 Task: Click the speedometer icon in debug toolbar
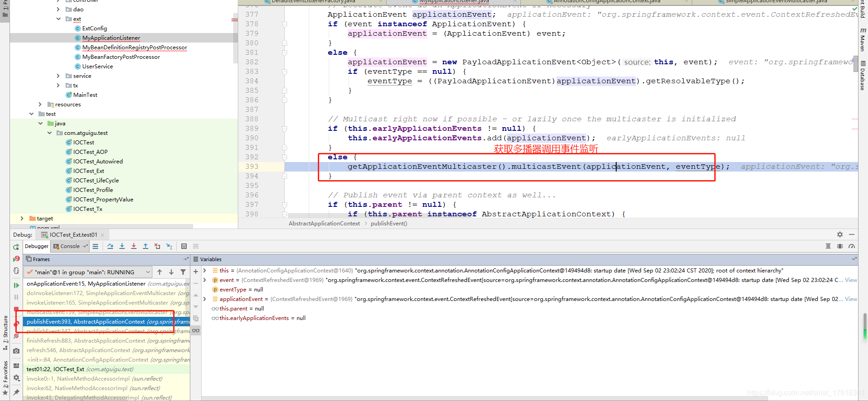(852, 246)
